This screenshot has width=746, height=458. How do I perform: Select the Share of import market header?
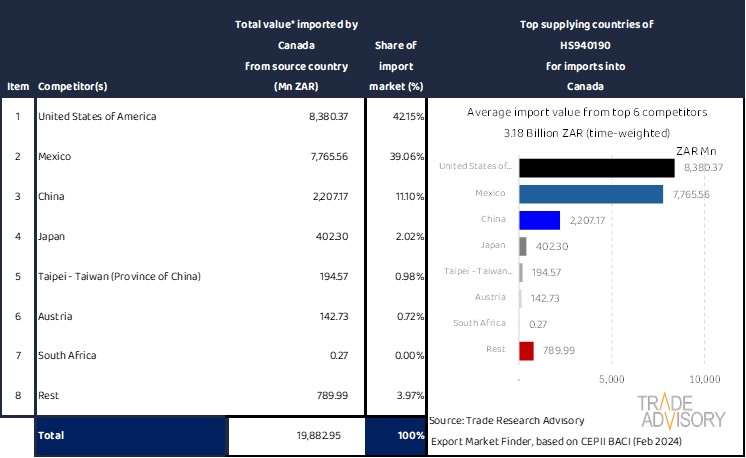click(x=395, y=66)
